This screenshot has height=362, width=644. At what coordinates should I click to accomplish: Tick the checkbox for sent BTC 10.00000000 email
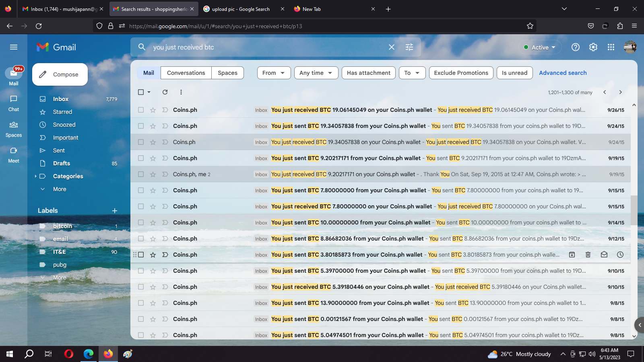click(141, 222)
